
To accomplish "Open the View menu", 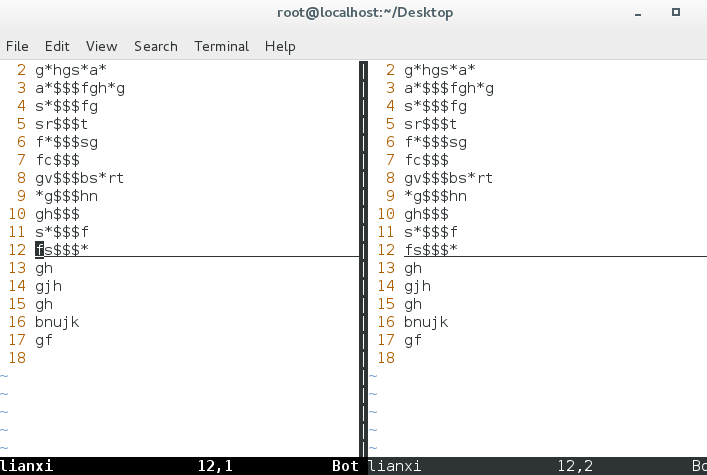I will (x=101, y=46).
